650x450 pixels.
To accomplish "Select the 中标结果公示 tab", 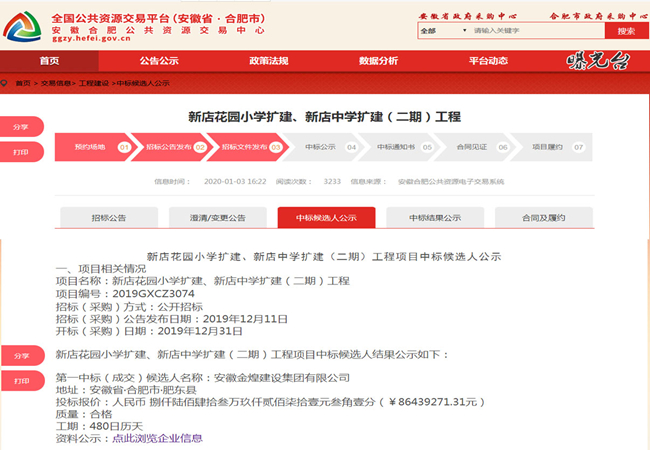I will point(435,217).
